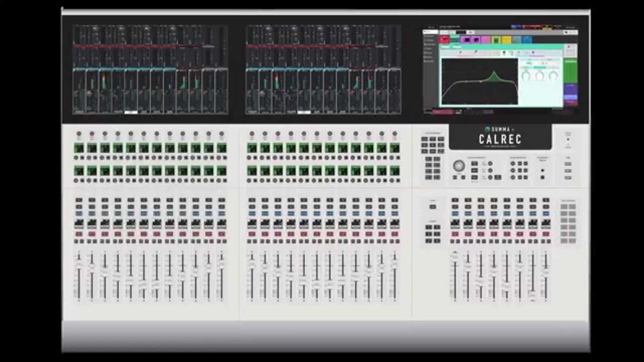
Task: Click white highlighted label under middle meter display
Action: tap(304, 112)
